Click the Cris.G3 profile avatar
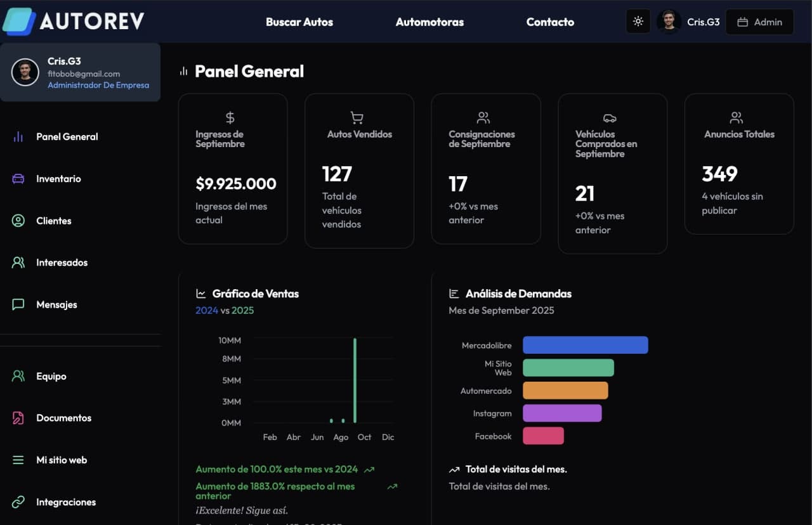Image resolution: width=812 pixels, height=525 pixels. (x=669, y=21)
